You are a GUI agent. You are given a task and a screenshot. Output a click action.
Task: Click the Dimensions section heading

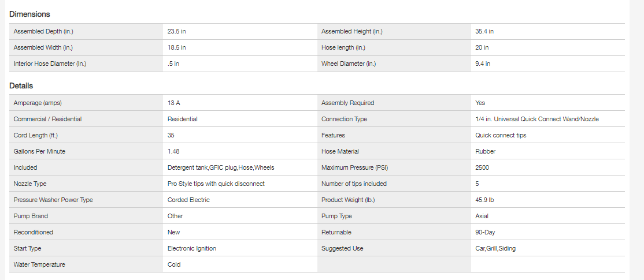[29, 14]
